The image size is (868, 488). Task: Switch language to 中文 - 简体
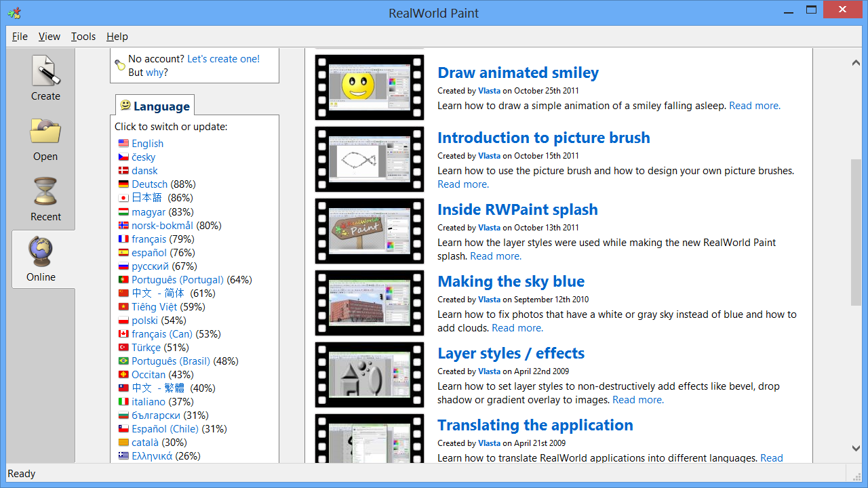[158, 293]
